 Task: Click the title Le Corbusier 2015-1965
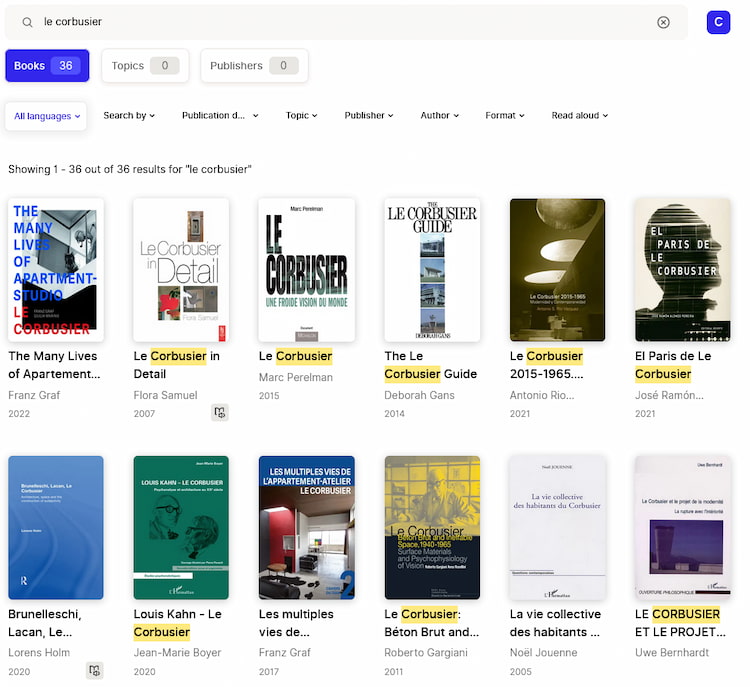tap(547, 365)
